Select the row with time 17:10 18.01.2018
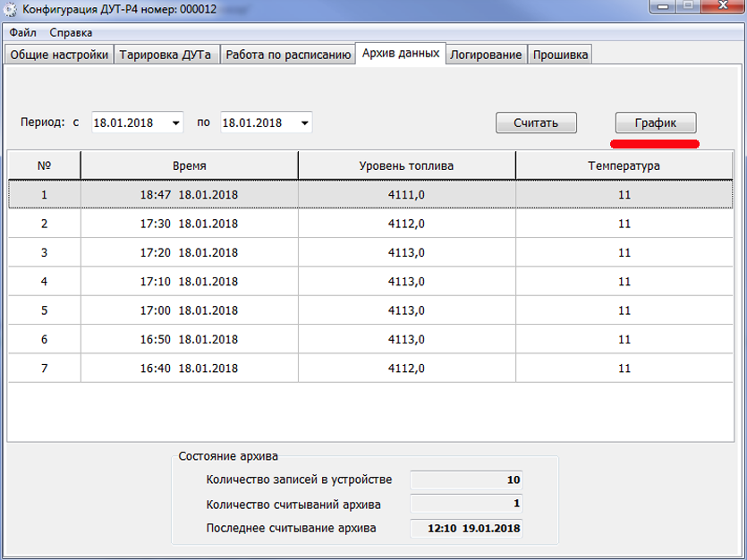 click(x=370, y=282)
